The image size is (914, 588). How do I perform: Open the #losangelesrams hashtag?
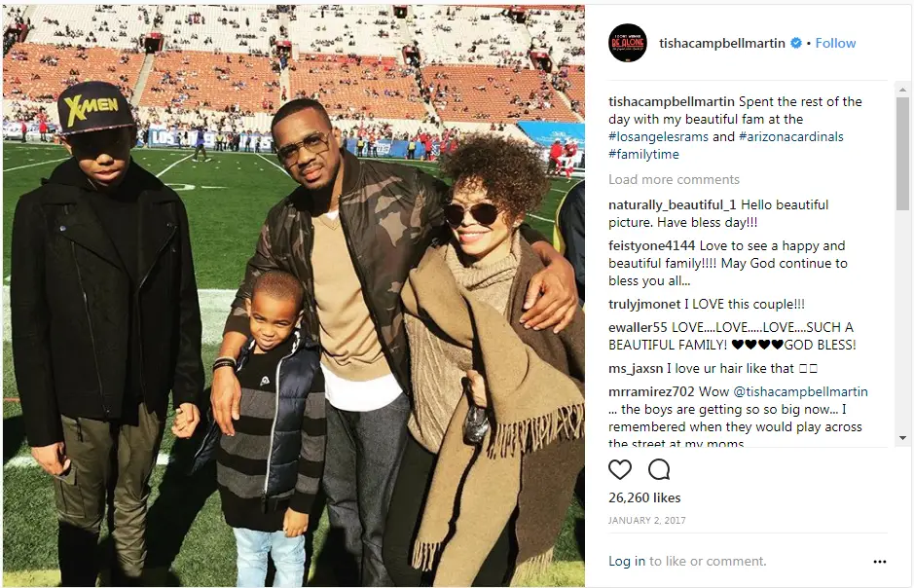(658, 136)
